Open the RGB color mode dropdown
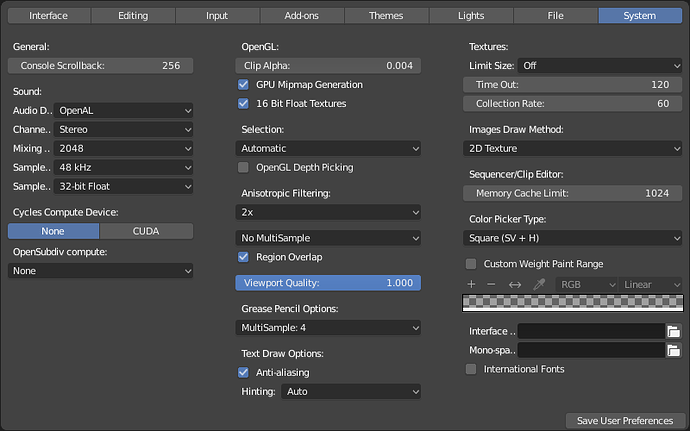This screenshot has height=431, width=690. [587, 284]
